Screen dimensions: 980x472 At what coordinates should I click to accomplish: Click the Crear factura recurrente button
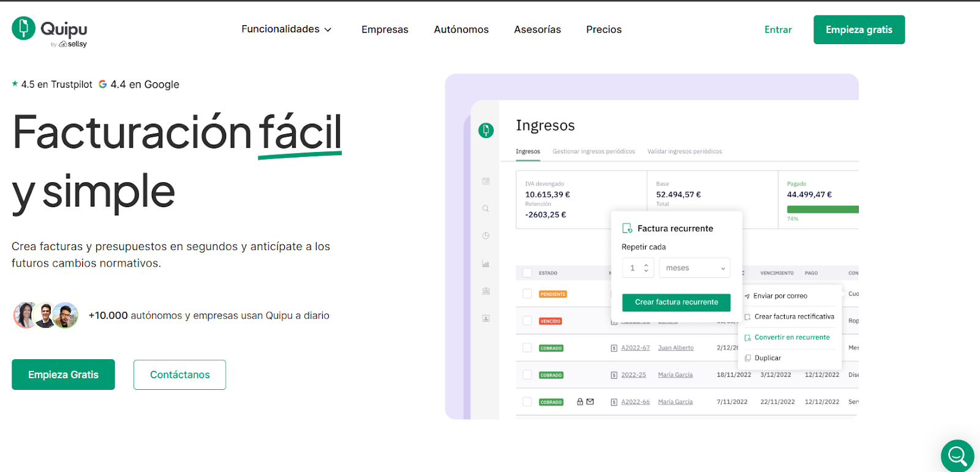point(676,302)
